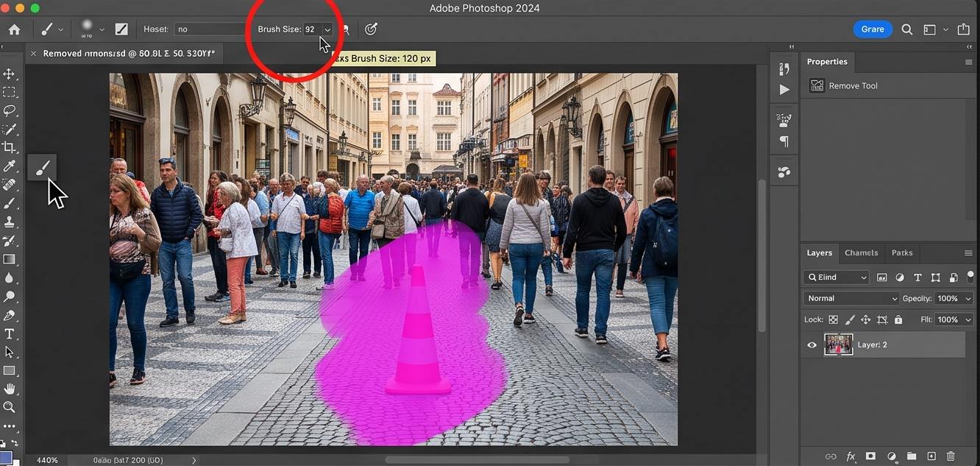Toggle type layer filter
The width and height of the screenshot is (980, 466).
[x=917, y=278]
